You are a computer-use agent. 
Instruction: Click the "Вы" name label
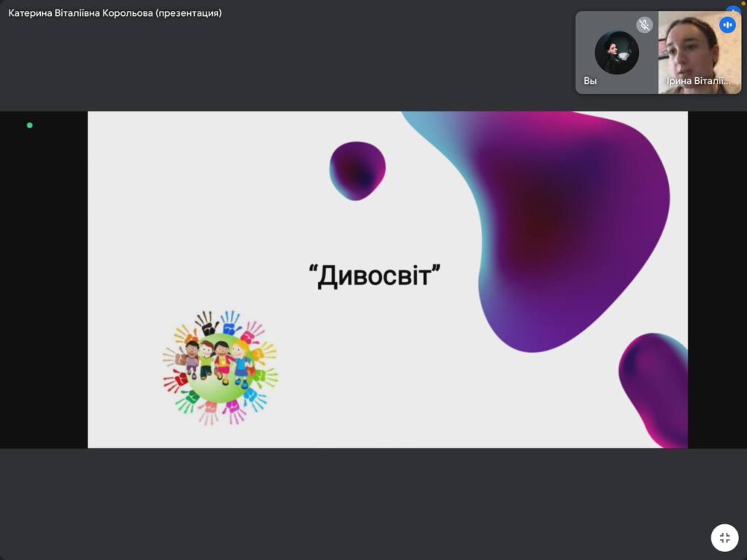click(x=590, y=81)
